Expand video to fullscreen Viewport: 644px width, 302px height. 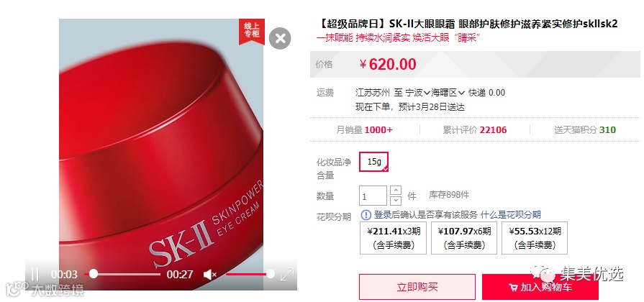coord(287,274)
